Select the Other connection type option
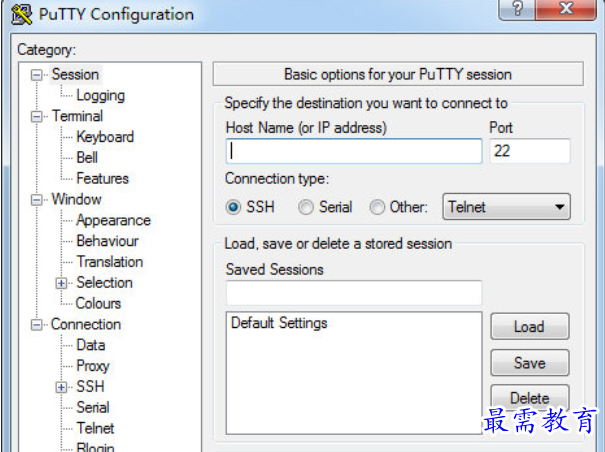 377,207
